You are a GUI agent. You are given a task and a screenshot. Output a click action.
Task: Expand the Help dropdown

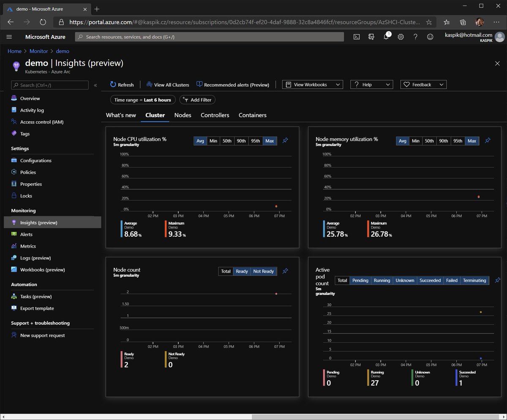tap(371, 85)
